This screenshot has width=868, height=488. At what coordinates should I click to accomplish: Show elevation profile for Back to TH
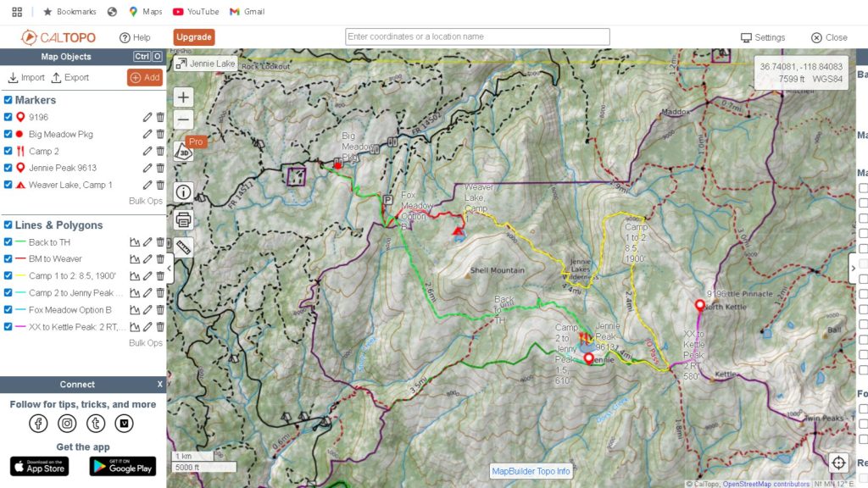point(134,242)
